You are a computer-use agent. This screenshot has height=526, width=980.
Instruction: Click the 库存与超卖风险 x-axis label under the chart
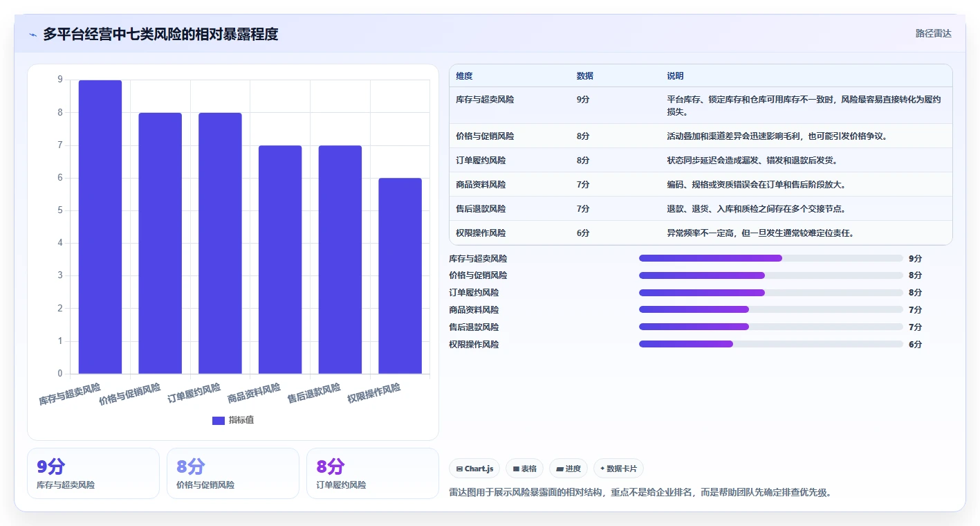(x=70, y=394)
